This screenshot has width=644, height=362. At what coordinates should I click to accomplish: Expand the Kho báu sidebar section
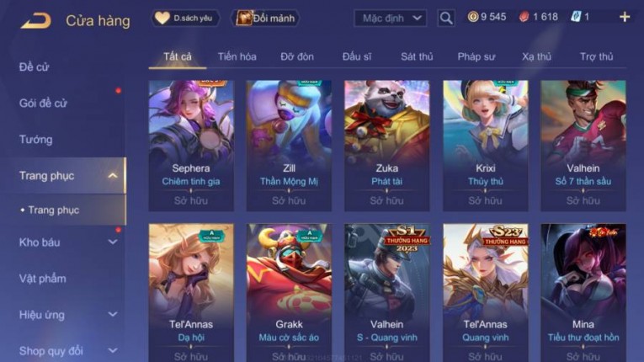[113, 242]
